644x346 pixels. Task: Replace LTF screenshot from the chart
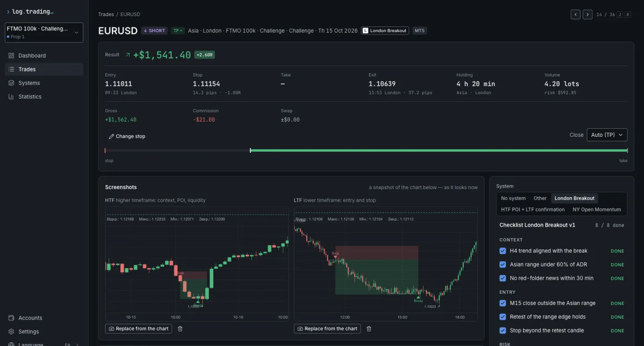coord(327,329)
